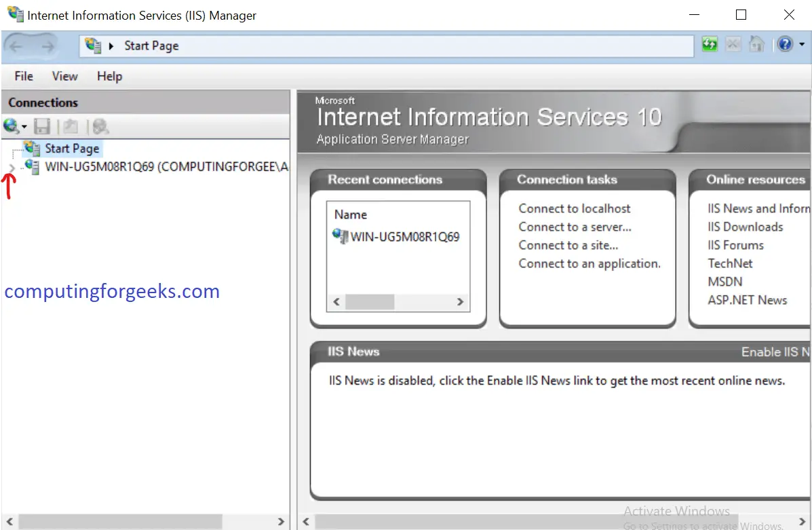Click Connect to a server link
Screen dimensions: 812x530
coord(575,227)
